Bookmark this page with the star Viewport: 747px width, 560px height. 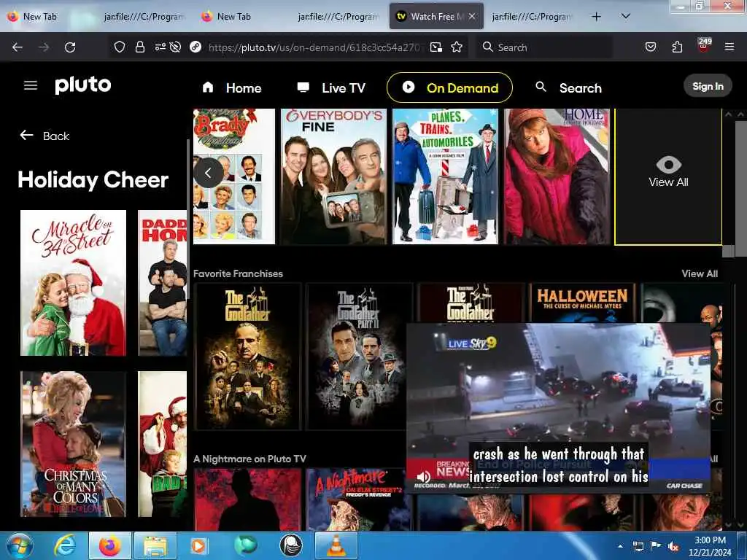point(457,47)
